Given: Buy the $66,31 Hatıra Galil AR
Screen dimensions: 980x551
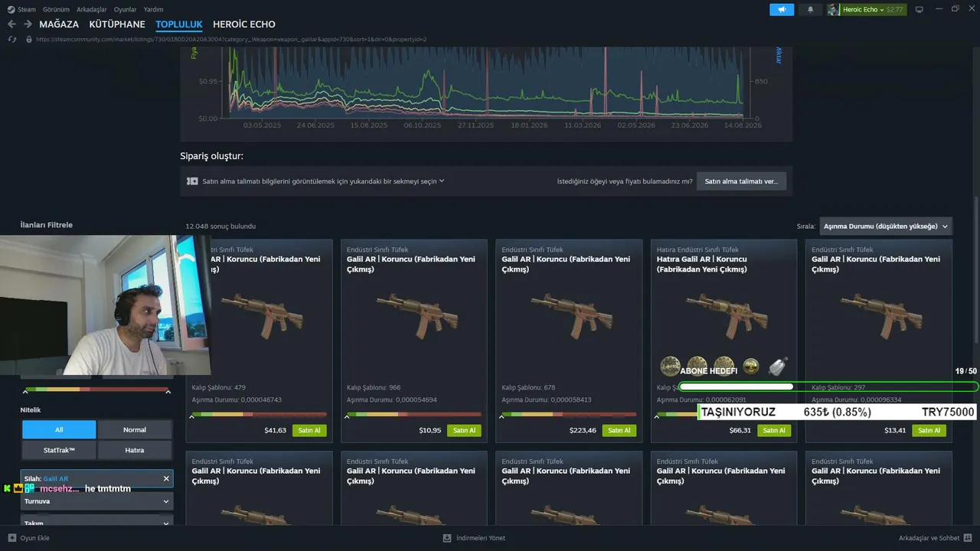Looking at the screenshot, I should pyautogui.click(x=774, y=430).
